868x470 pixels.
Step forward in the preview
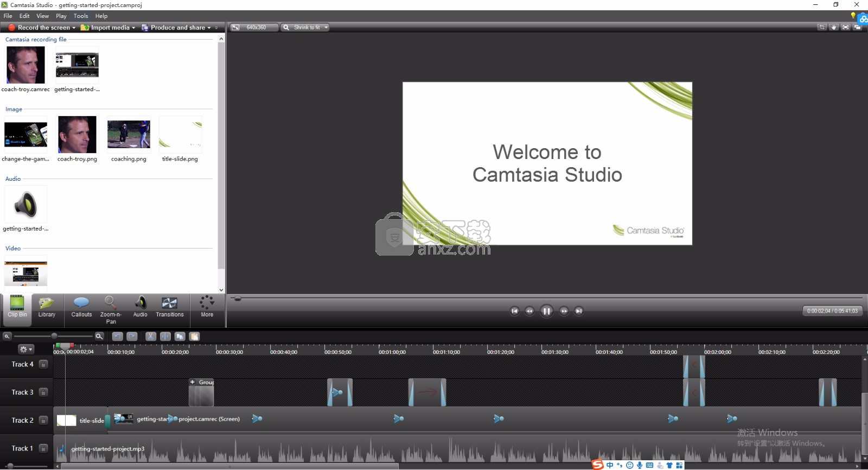[564, 311]
